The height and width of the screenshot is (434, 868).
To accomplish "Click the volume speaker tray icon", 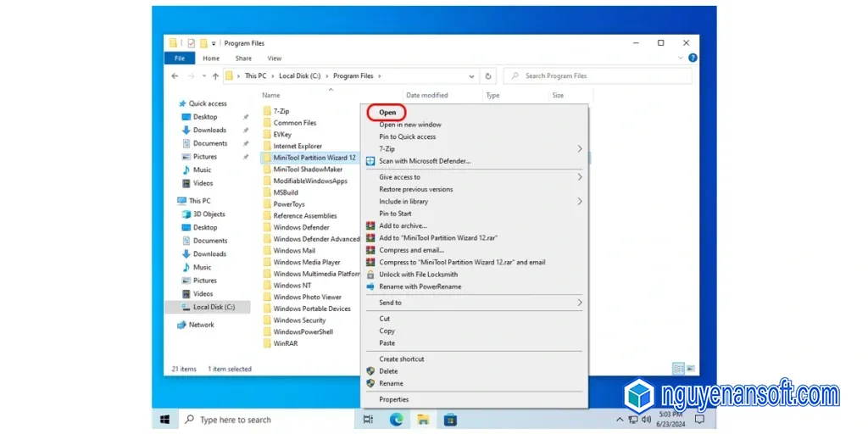I will coord(647,419).
